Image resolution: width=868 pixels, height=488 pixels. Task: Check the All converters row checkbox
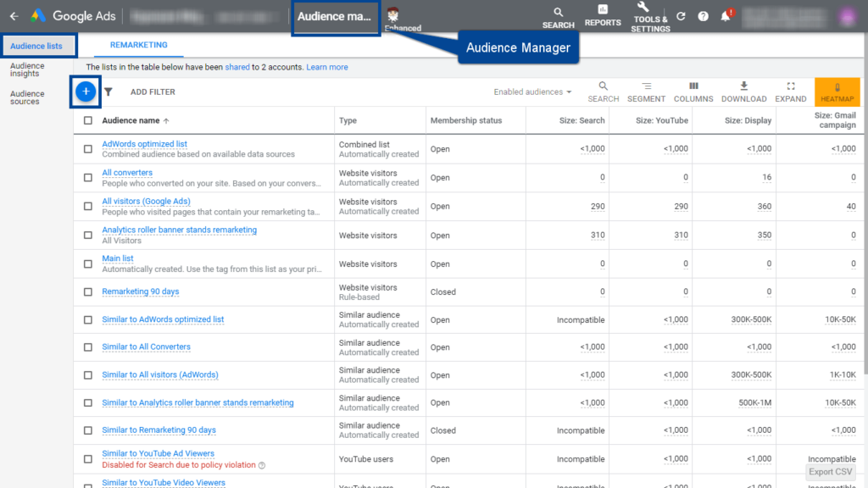[88, 178]
